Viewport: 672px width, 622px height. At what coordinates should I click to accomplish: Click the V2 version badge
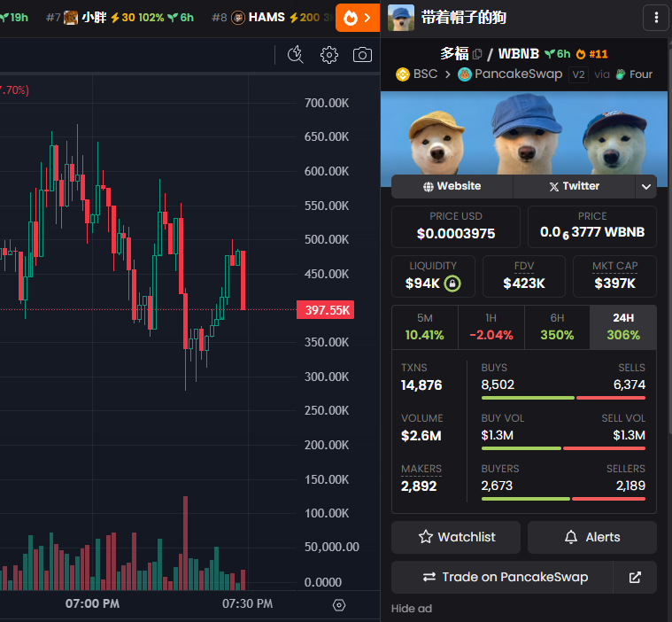pyautogui.click(x=578, y=74)
